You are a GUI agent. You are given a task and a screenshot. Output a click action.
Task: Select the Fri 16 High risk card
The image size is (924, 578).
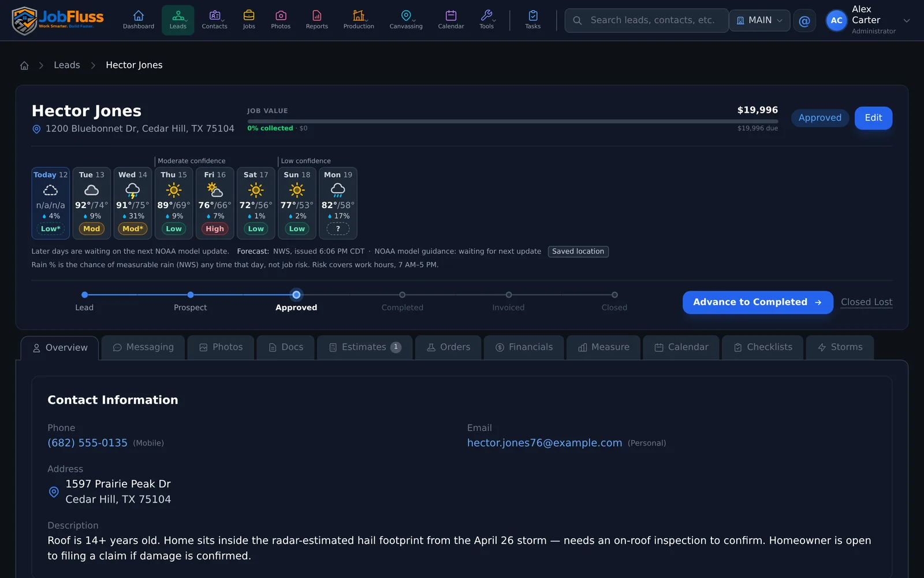click(x=215, y=203)
